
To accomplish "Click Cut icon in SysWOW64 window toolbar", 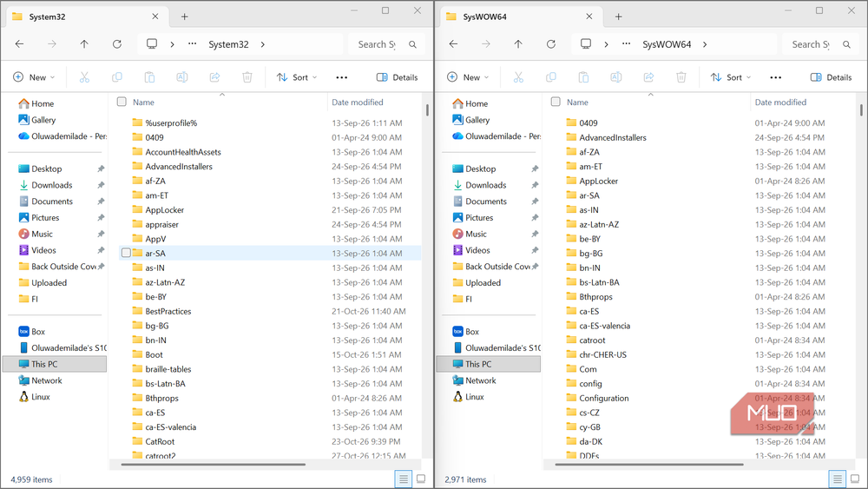I will pos(518,77).
